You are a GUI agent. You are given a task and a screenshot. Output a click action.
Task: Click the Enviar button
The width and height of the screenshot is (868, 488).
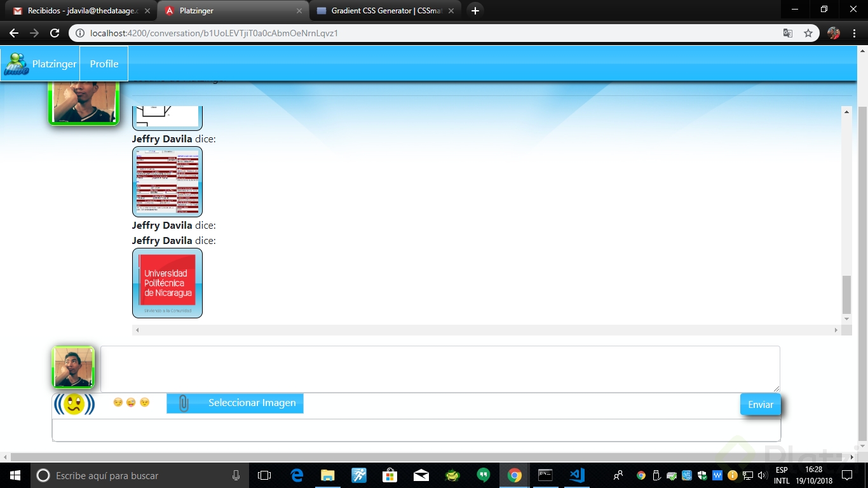pos(761,405)
